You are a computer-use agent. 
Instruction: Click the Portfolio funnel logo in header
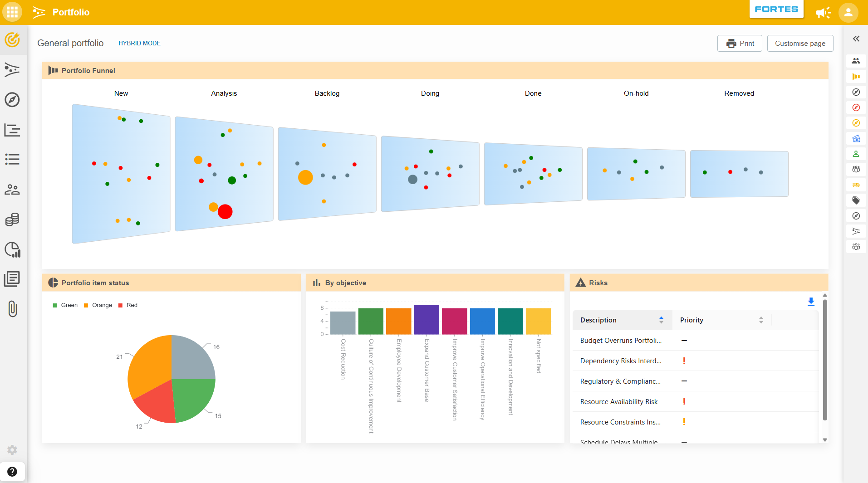[39, 12]
